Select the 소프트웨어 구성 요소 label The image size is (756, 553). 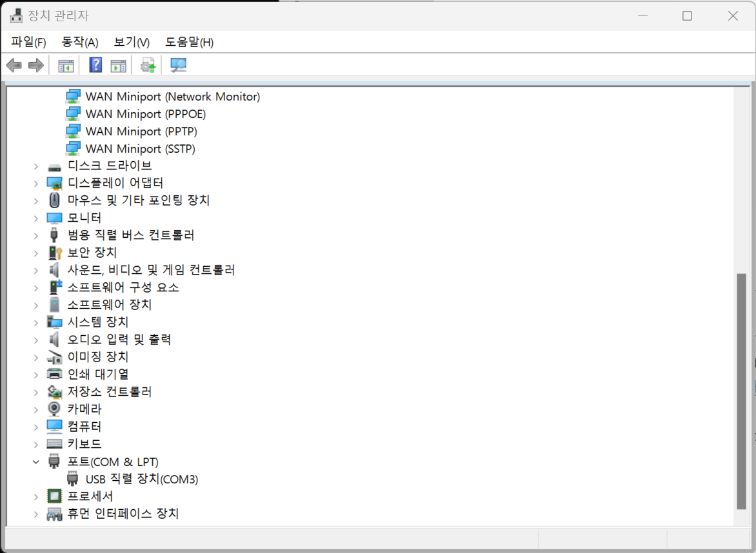pos(123,287)
